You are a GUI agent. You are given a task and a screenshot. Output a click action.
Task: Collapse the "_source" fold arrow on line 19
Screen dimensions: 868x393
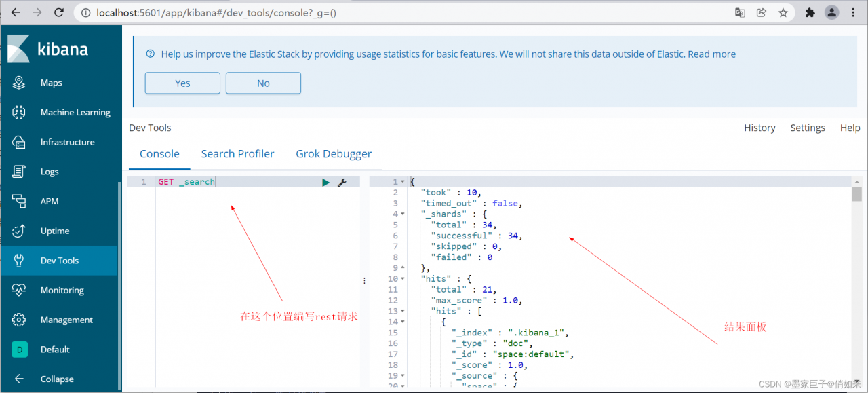(x=403, y=376)
